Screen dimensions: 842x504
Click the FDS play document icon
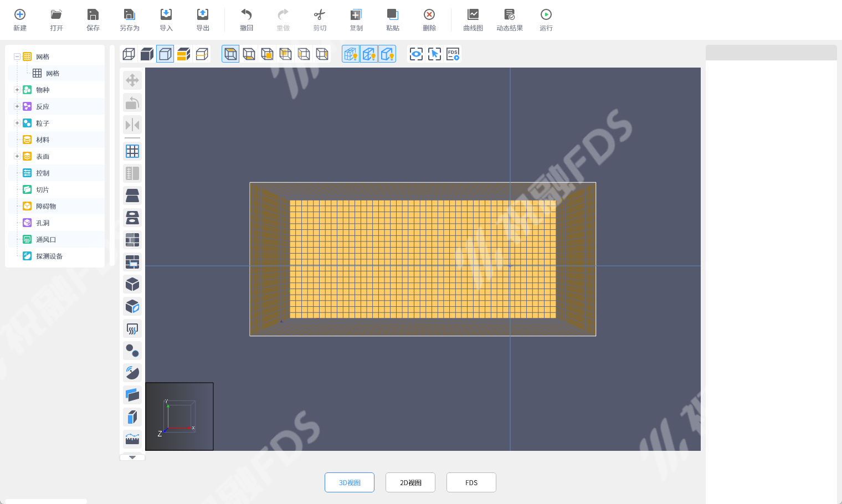tap(453, 54)
